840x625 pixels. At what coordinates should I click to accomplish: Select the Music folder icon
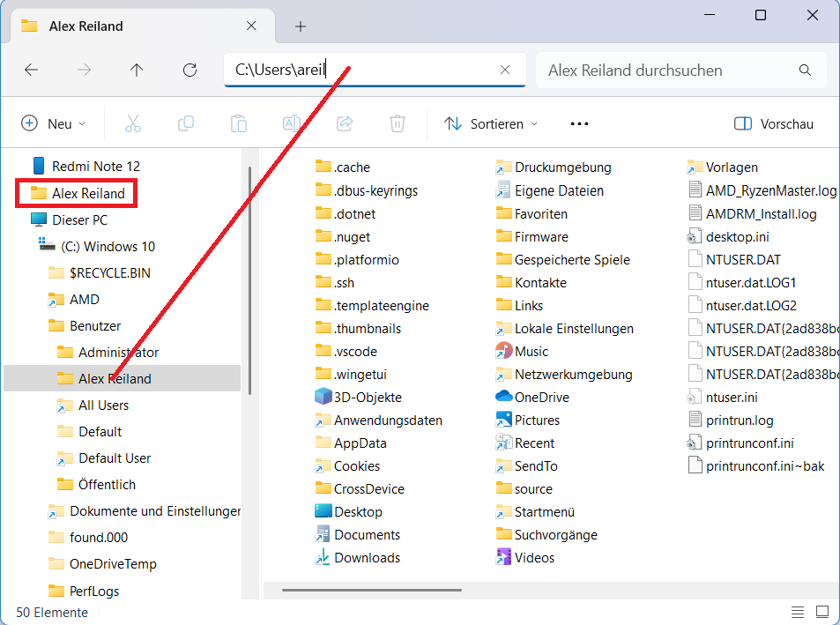click(503, 351)
